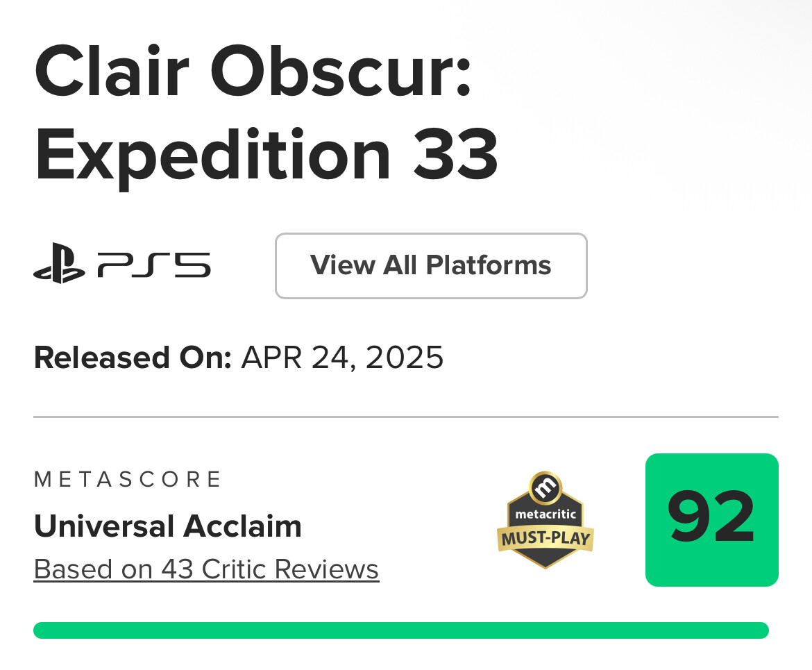Click the PS5 wordmark

click(x=153, y=265)
